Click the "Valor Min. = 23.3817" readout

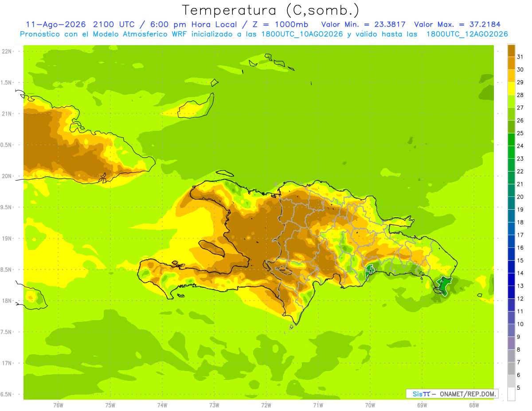coord(363,25)
